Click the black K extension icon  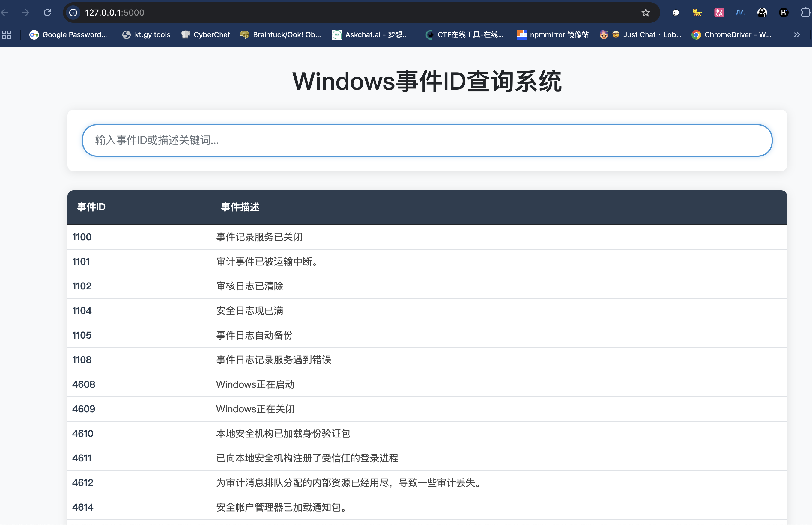pos(784,13)
